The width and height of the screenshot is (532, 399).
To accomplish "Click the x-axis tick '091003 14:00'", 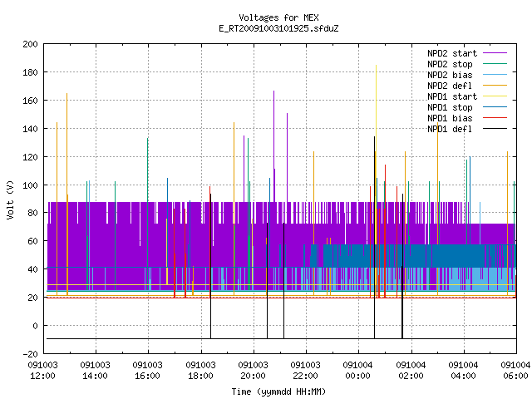I will 96,371.
